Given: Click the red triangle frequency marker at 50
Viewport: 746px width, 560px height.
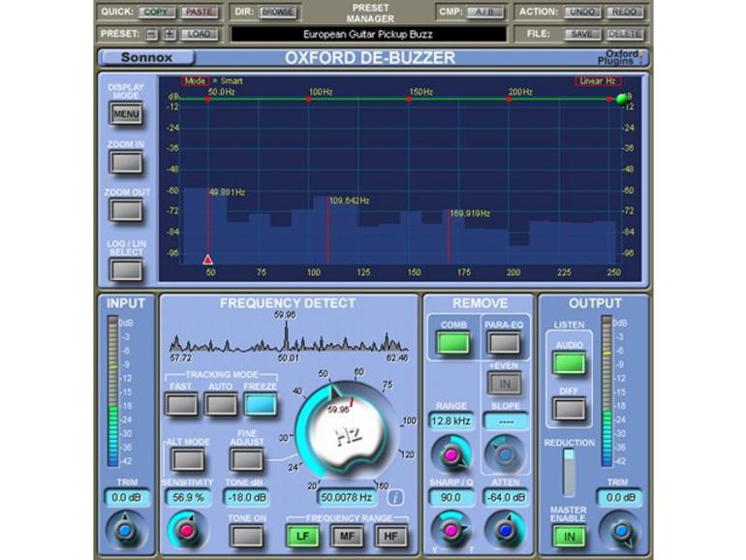Looking at the screenshot, I should (208, 260).
